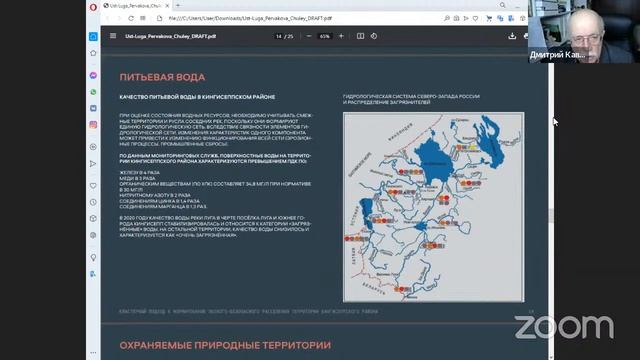
Task: Open the tab grid view icon
Action: [x=143, y=18]
